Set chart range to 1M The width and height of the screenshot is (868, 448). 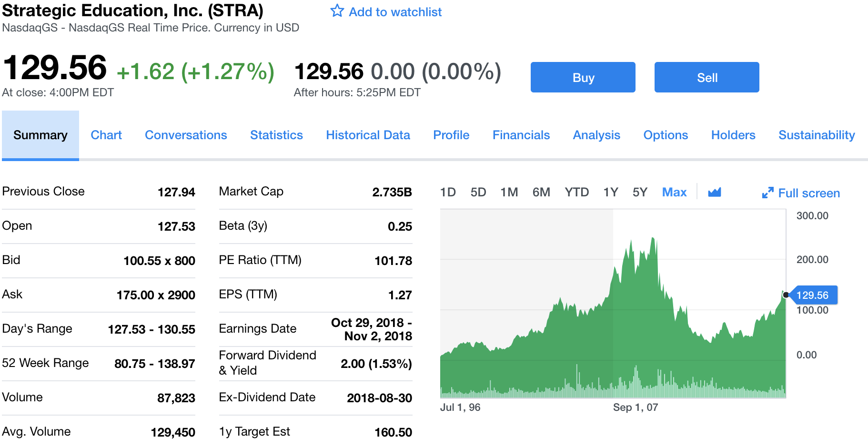coord(509,192)
